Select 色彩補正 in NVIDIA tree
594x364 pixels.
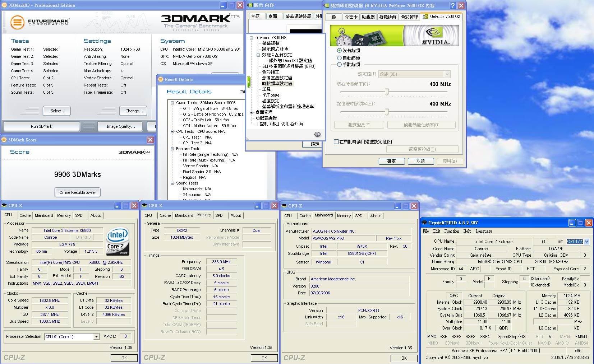click(271, 72)
